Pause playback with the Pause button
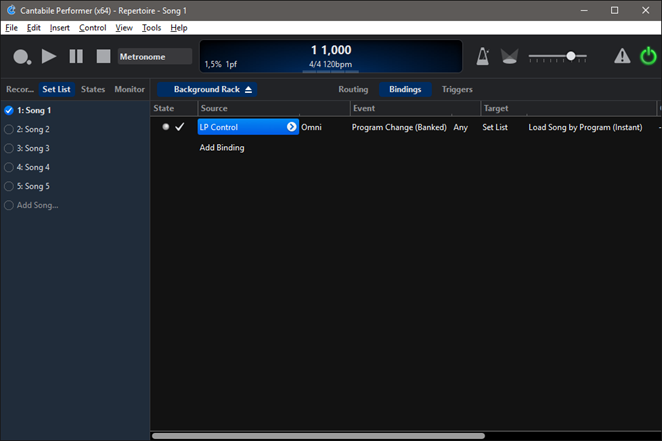Screen dimensions: 662x441 pos(76,57)
